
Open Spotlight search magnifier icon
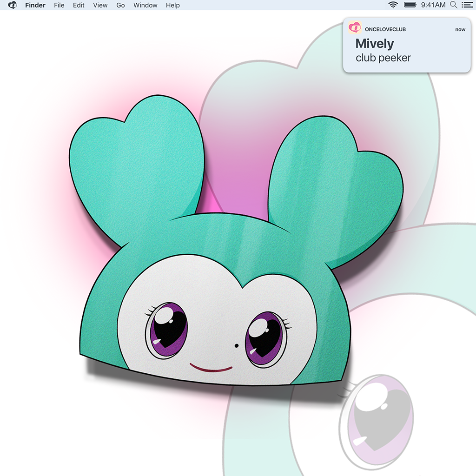point(454,5)
